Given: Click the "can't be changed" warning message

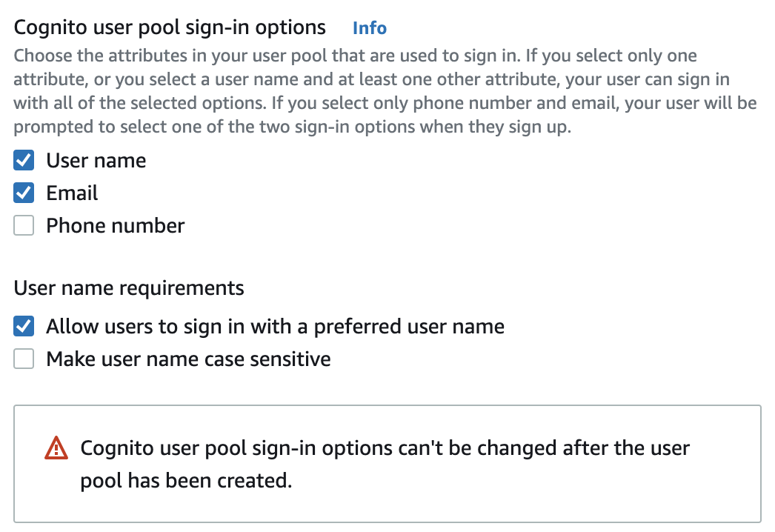Looking at the screenshot, I should (385, 448).
